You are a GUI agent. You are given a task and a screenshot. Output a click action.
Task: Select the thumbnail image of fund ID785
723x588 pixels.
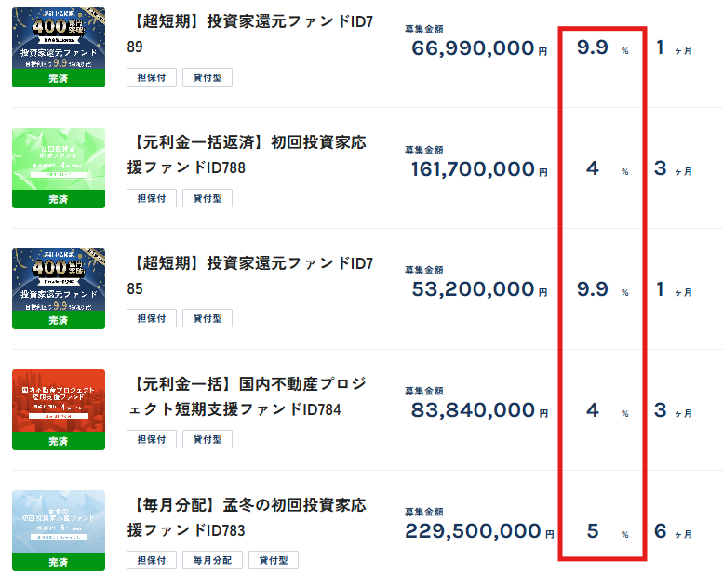(59, 289)
